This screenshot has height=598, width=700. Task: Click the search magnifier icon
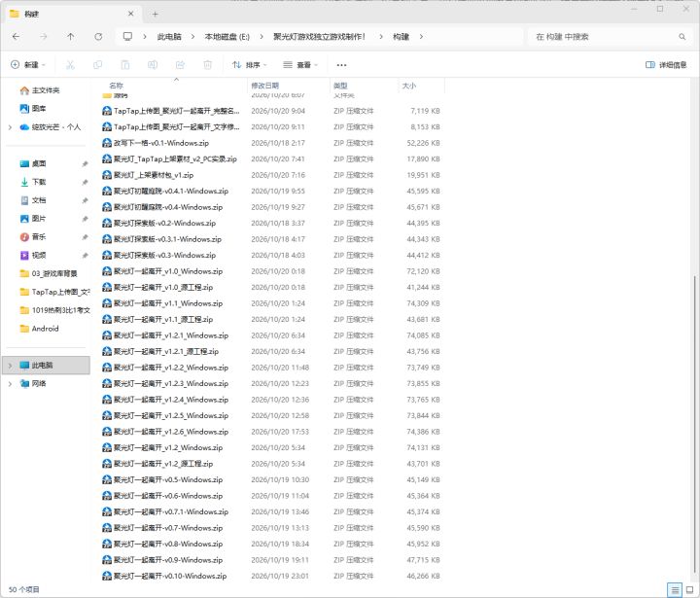click(x=682, y=37)
